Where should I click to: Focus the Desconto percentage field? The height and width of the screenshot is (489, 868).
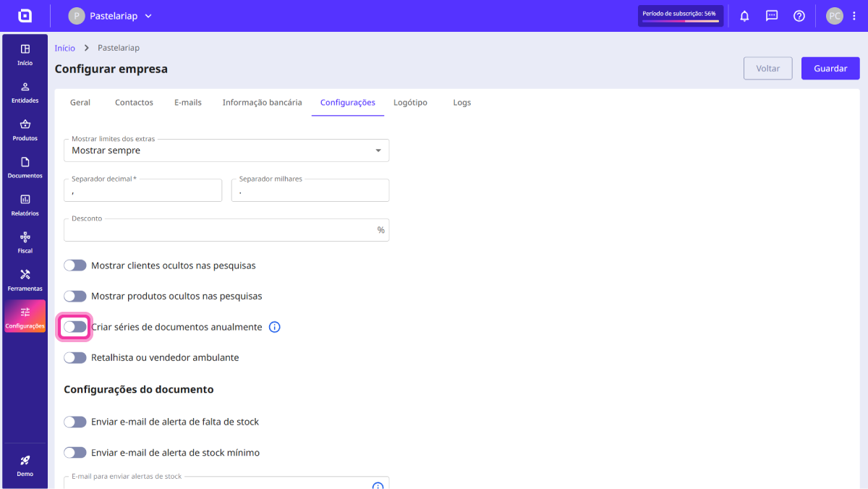pos(226,230)
